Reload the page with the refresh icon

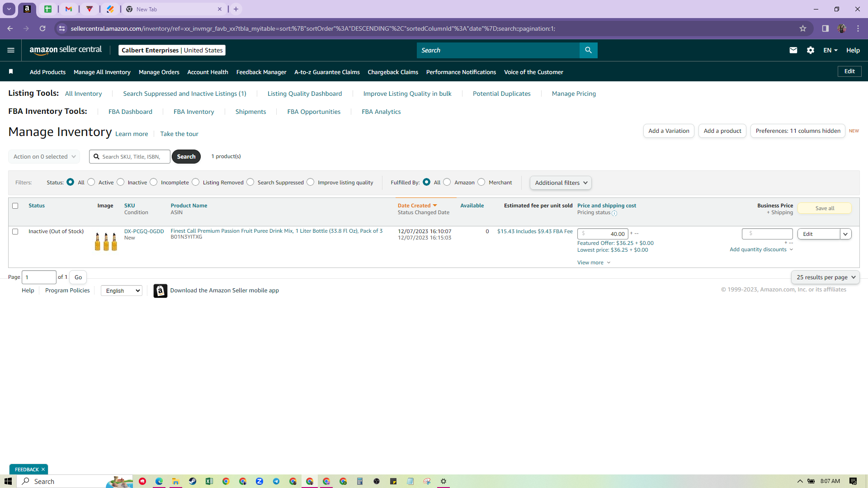pos(42,28)
